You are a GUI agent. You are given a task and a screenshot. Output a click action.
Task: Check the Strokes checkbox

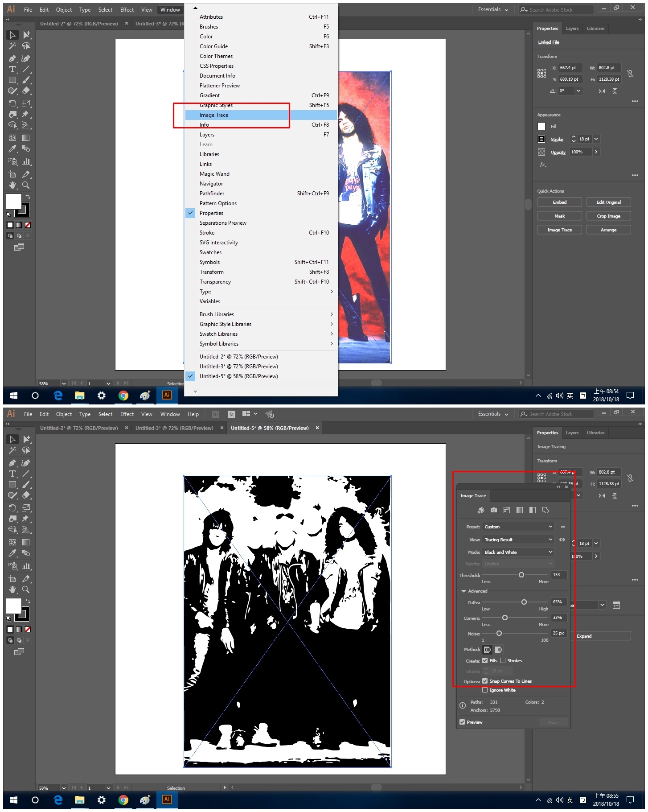pyautogui.click(x=503, y=660)
